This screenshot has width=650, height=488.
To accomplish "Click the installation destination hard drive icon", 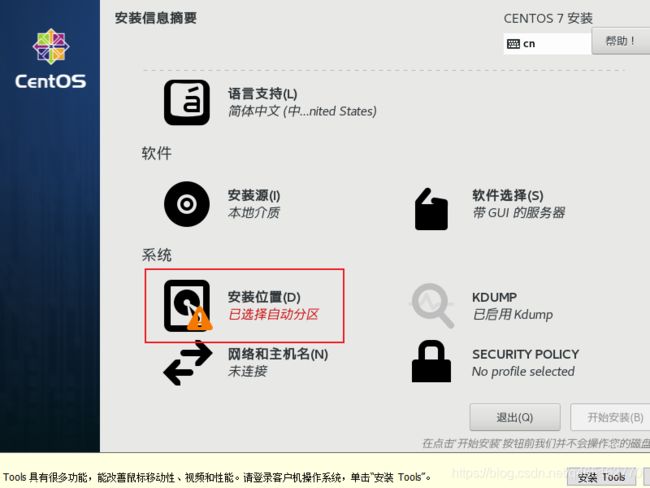I will (187, 306).
